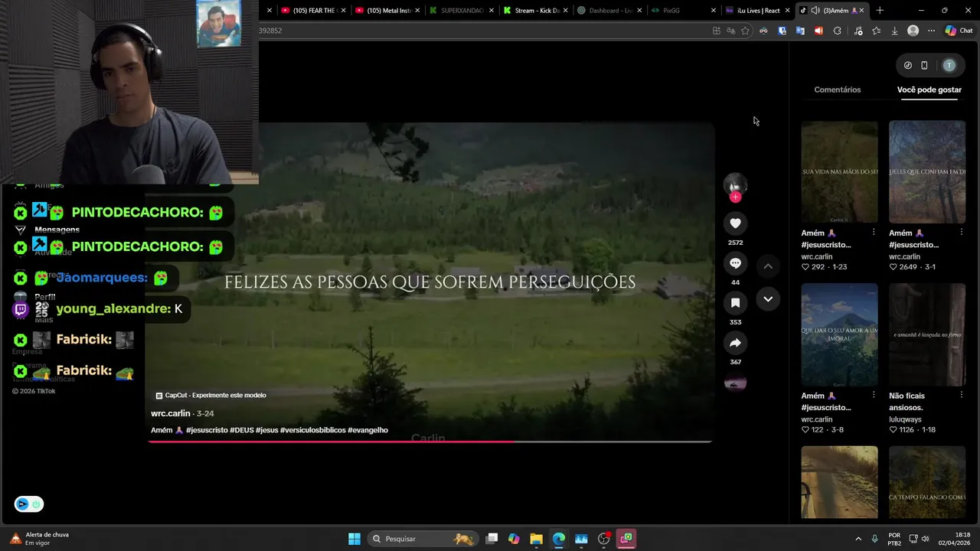Click the red speaker extension icon

click(x=818, y=31)
